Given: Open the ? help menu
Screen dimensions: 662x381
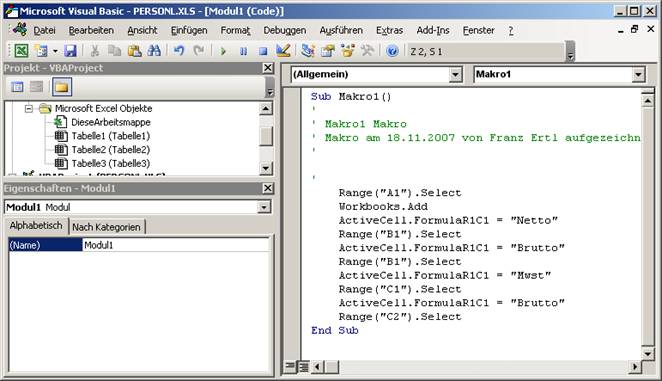Looking at the screenshot, I should (511, 30).
